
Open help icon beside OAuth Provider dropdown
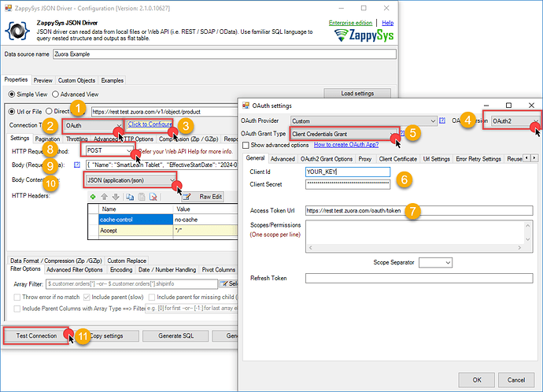[442, 120]
